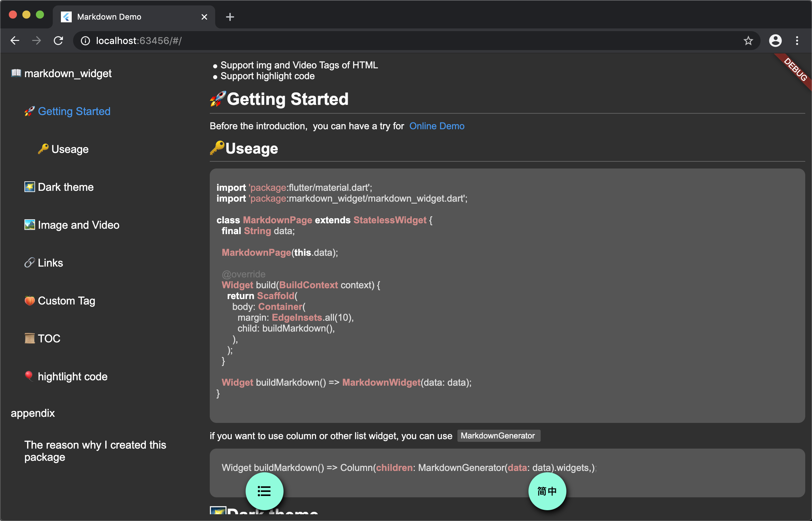Bookmark page with the star icon

click(x=748, y=41)
